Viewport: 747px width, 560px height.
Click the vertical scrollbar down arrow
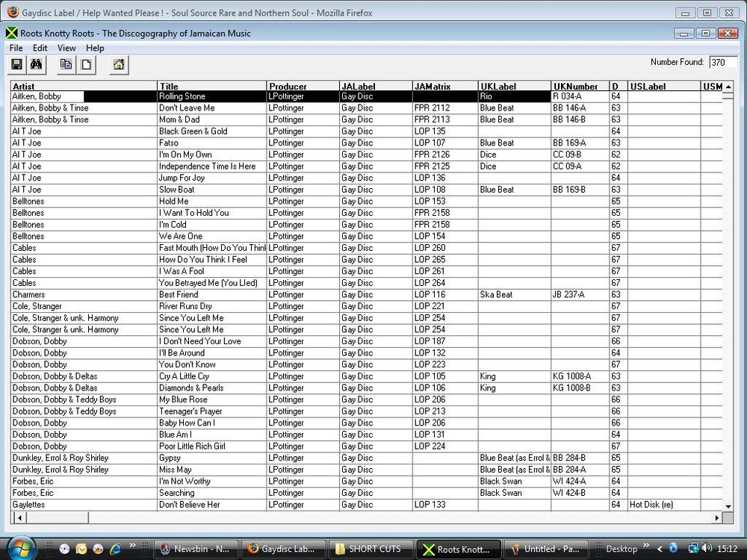(728, 506)
